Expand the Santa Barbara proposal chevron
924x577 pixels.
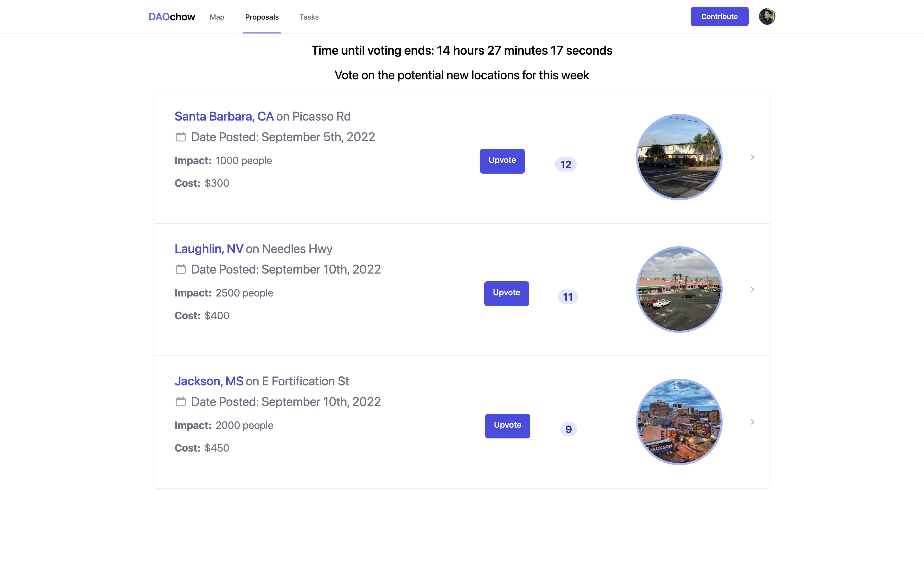pos(752,157)
